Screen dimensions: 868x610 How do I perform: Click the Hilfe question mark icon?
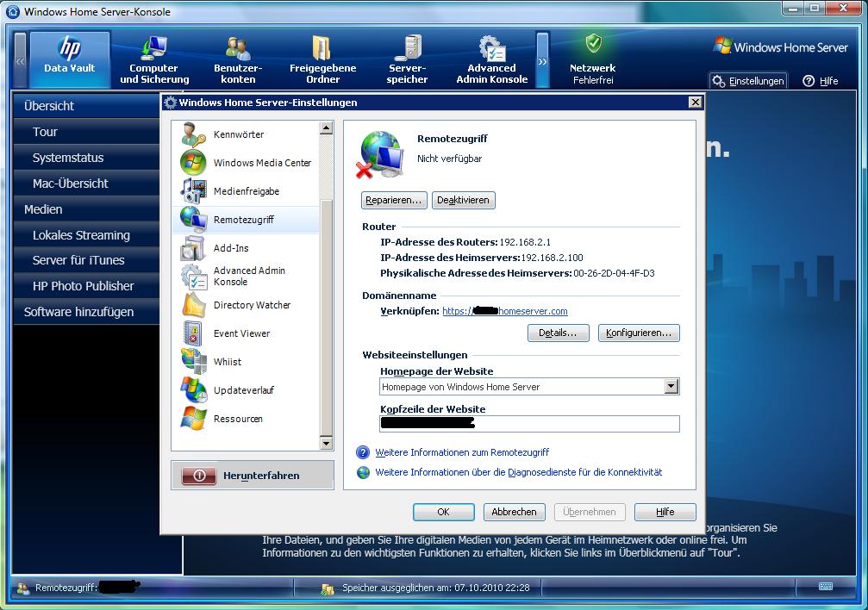(x=809, y=81)
